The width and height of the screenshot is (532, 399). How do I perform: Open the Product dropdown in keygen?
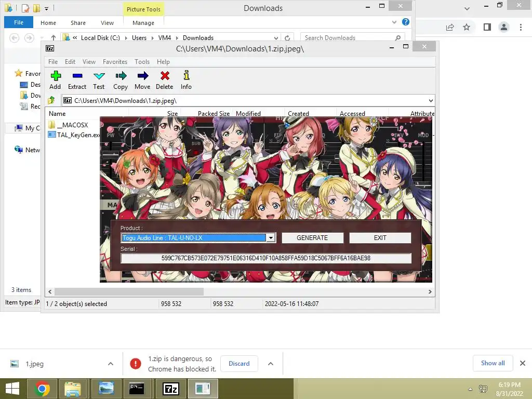point(270,238)
